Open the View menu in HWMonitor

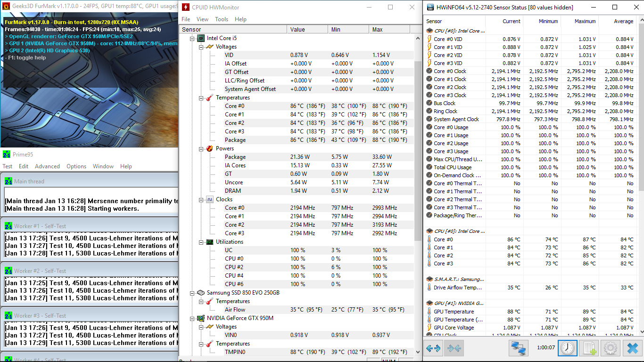click(x=203, y=19)
